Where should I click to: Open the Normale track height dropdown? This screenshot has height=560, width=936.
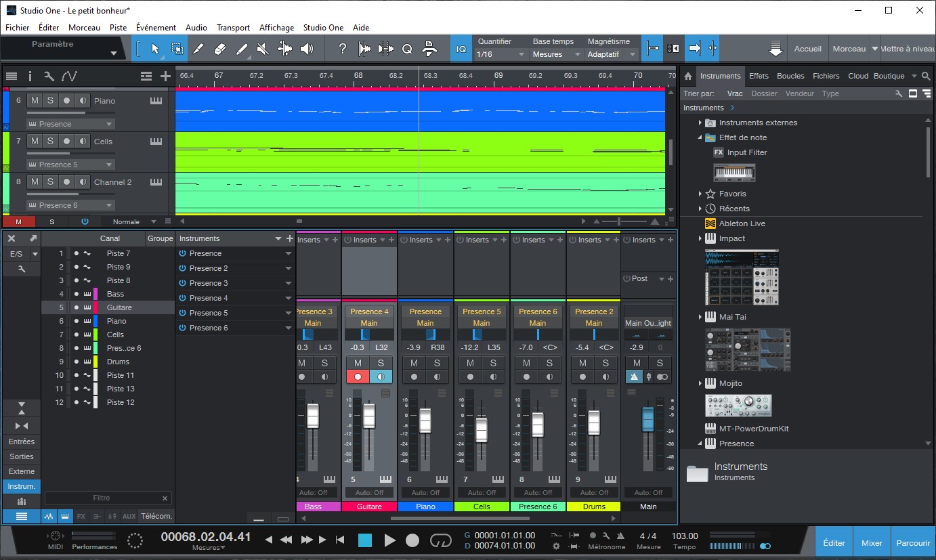[134, 221]
